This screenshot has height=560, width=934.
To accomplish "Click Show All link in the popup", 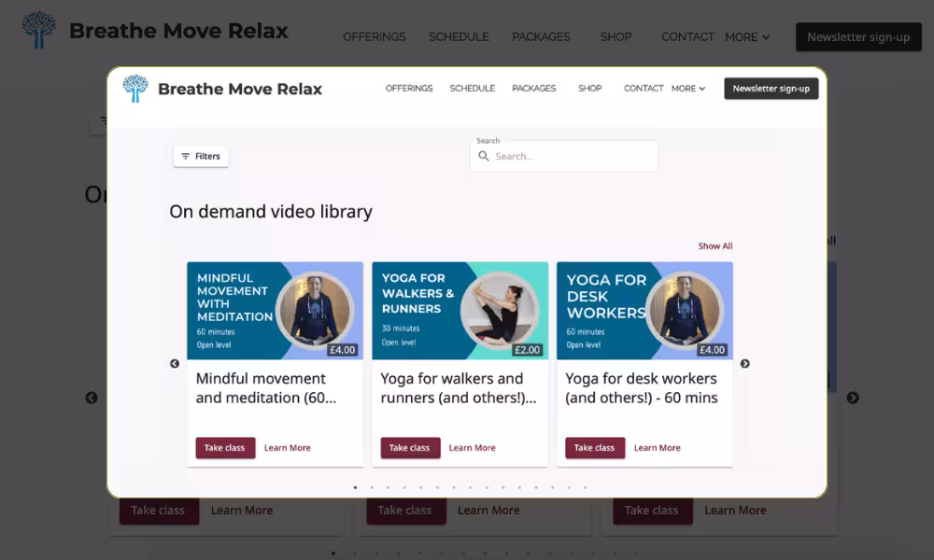I will click(x=715, y=245).
